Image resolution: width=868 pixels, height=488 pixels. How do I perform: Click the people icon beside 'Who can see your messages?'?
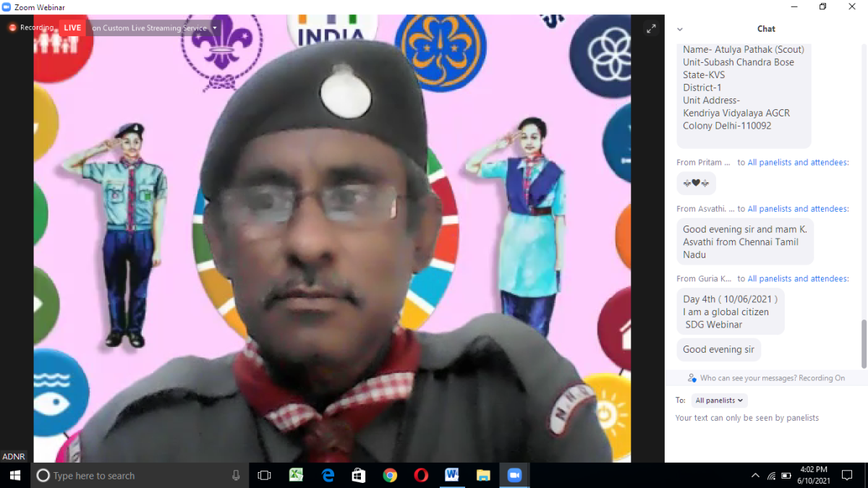pos(692,378)
